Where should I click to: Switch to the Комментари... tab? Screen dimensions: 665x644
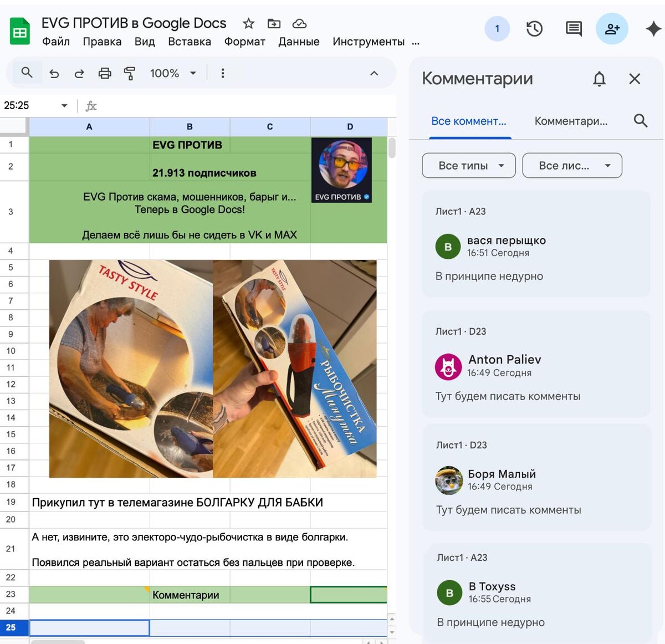pyautogui.click(x=571, y=121)
